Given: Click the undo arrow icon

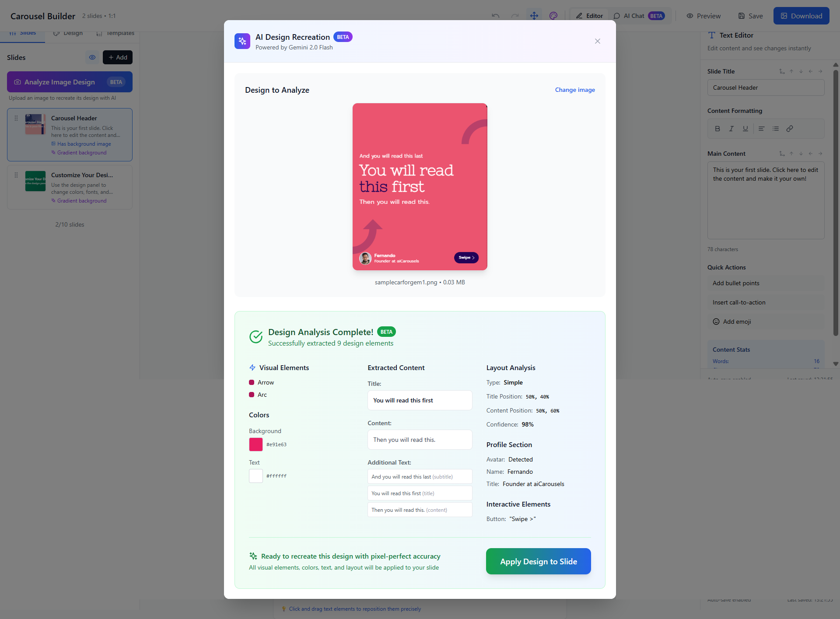Looking at the screenshot, I should tap(495, 16).
